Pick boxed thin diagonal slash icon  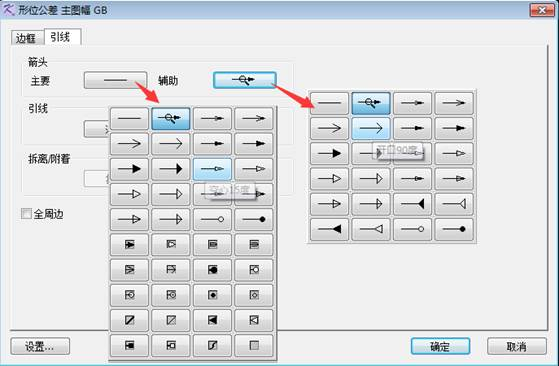(x=171, y=320)
